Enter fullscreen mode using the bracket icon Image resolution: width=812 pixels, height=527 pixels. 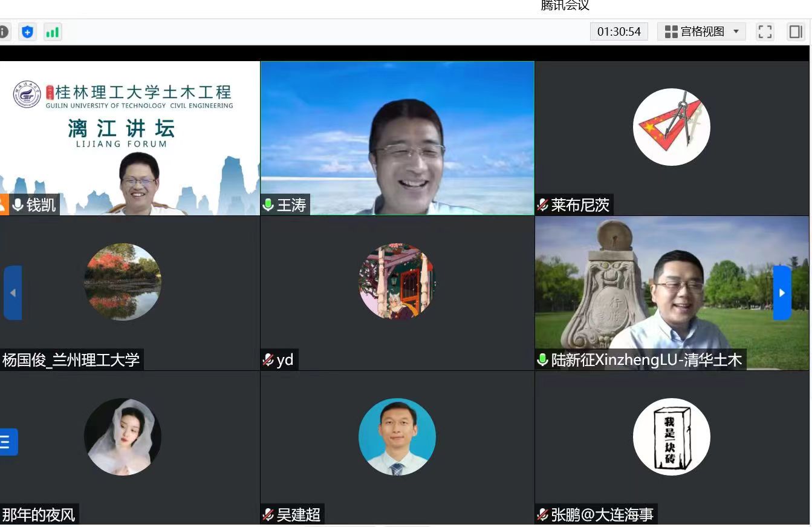point(765,32)
